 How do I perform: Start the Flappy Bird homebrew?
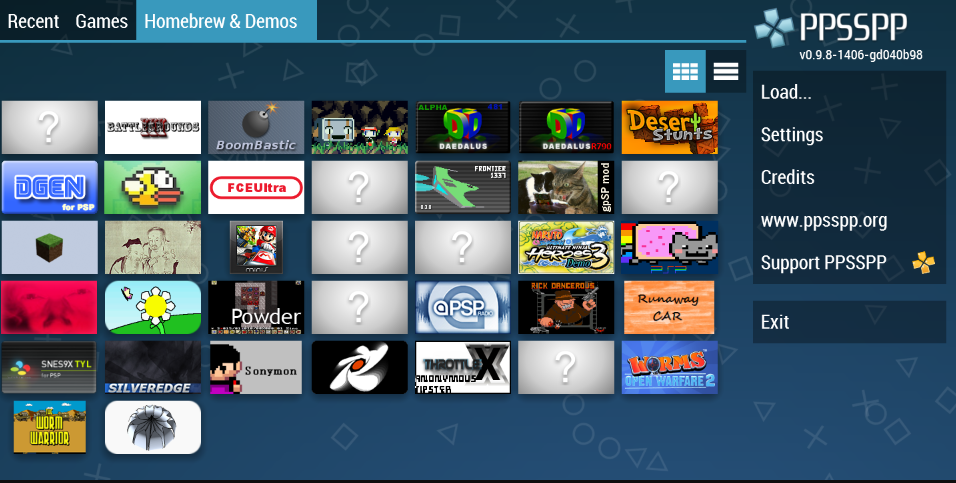(153, 187)
